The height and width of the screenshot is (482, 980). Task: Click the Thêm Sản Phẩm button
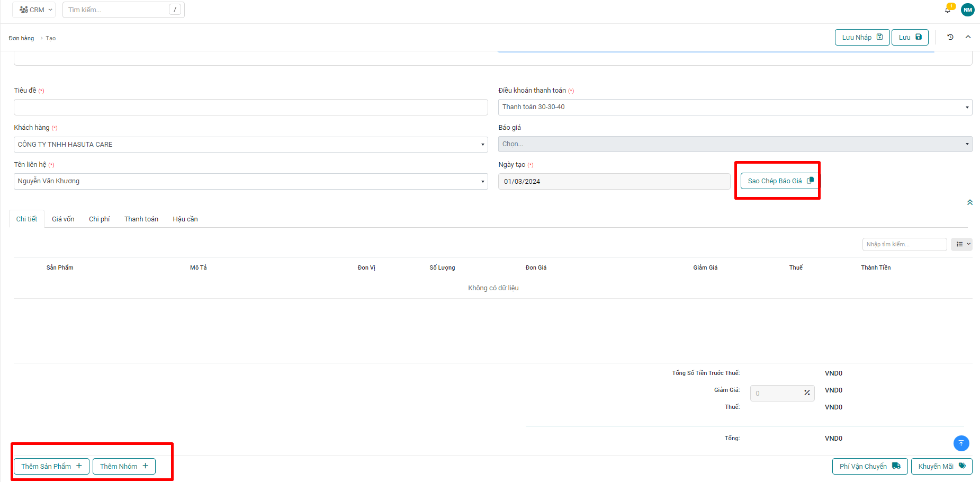pyautogui.click(x=51, y=466)
